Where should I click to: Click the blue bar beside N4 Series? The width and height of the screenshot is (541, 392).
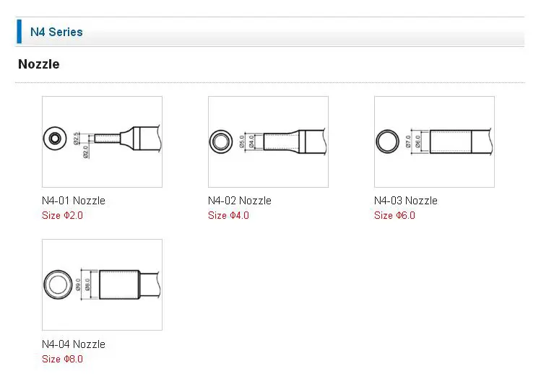click(20, 32)
